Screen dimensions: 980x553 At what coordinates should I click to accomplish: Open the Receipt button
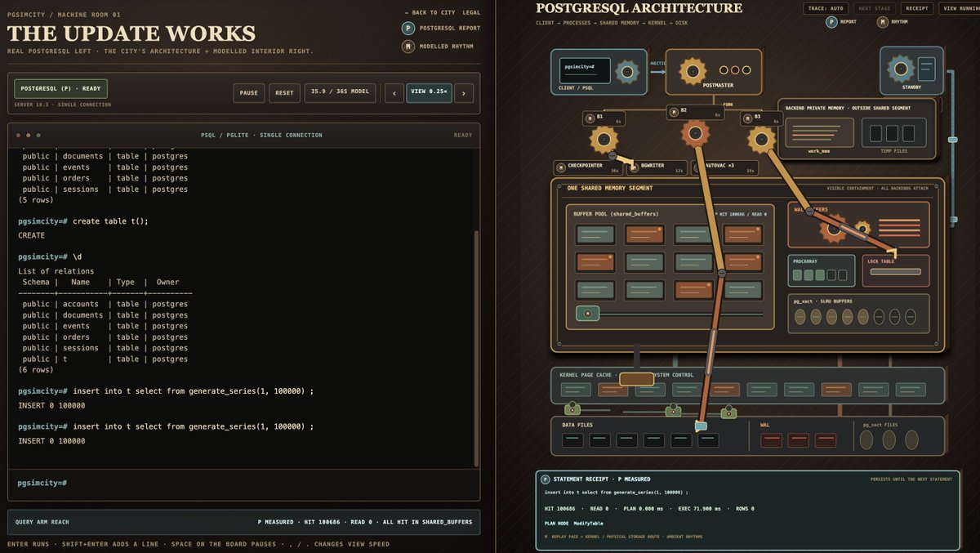pos(916,8)
